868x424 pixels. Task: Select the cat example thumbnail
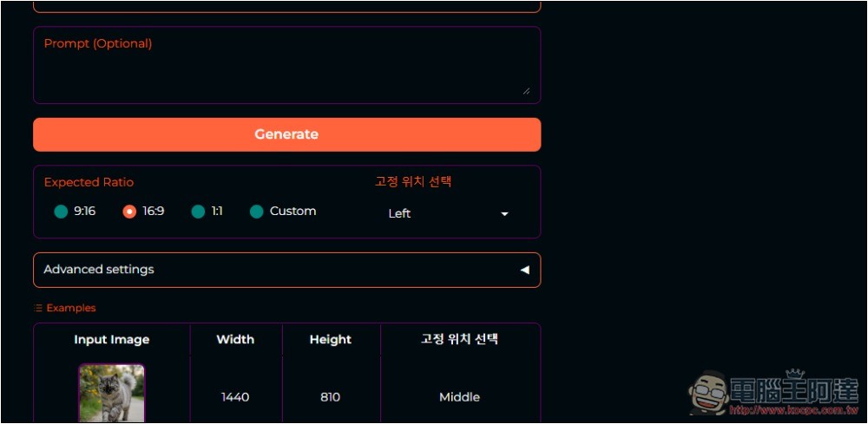click(112, 393)
